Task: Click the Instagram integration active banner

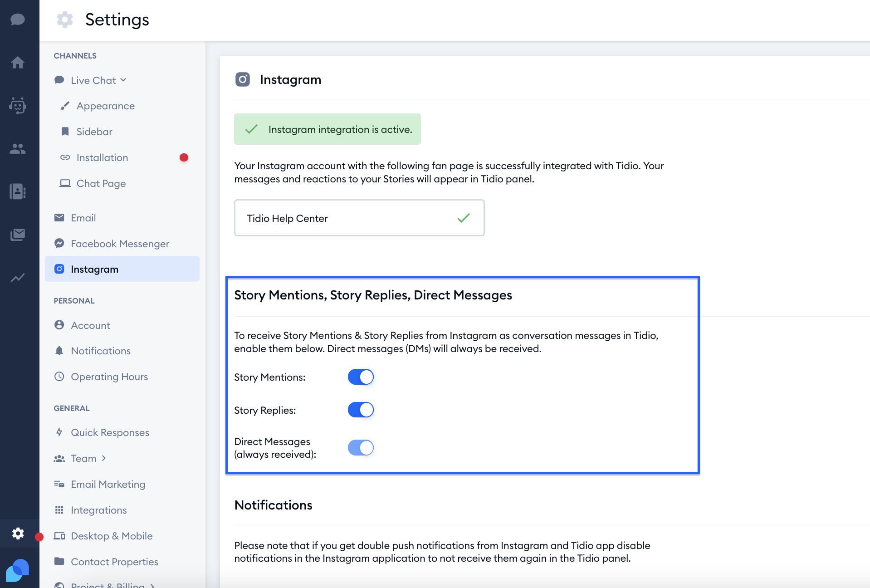Action: (327, 129)
